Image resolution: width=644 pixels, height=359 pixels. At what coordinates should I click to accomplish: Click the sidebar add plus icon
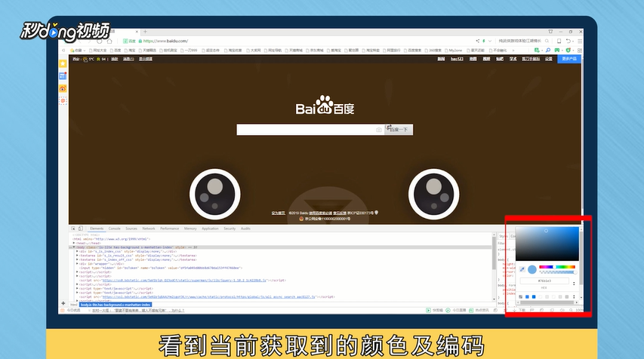tap(63, 304)
